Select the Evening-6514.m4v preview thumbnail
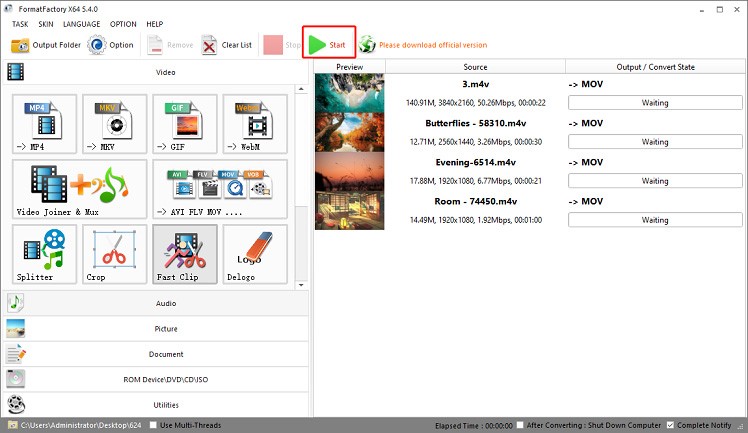 click(349, 171)
